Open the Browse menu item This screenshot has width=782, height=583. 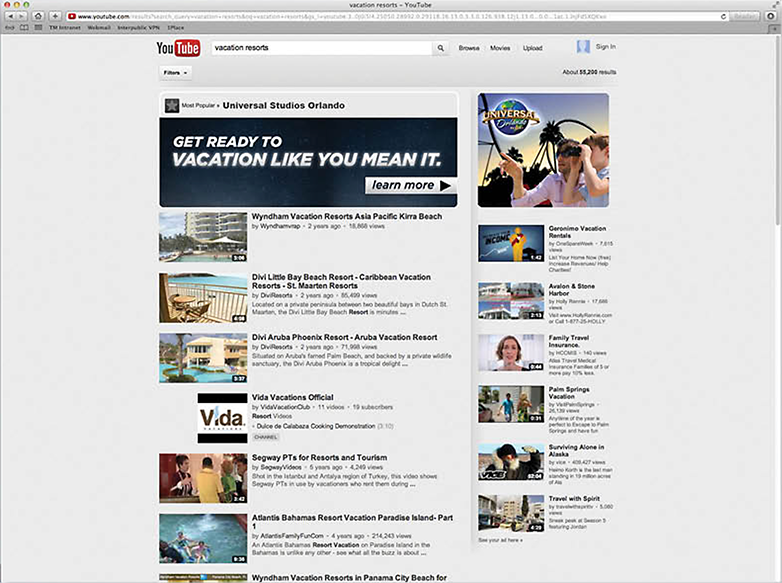coord(468,48)
